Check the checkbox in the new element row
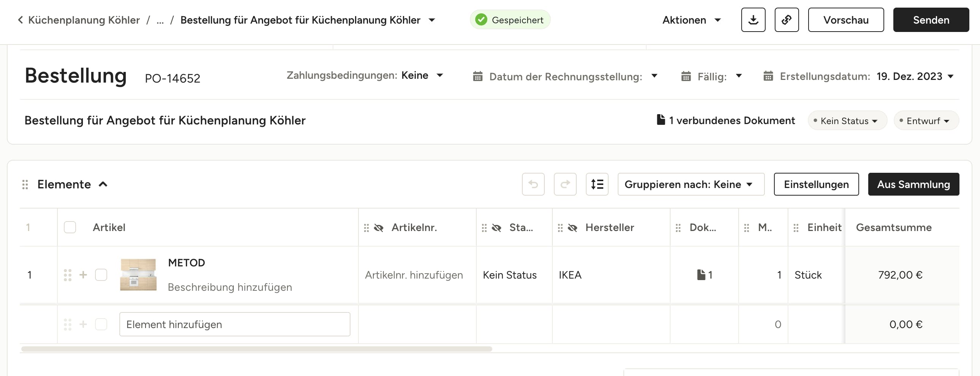 coord(101,324)
